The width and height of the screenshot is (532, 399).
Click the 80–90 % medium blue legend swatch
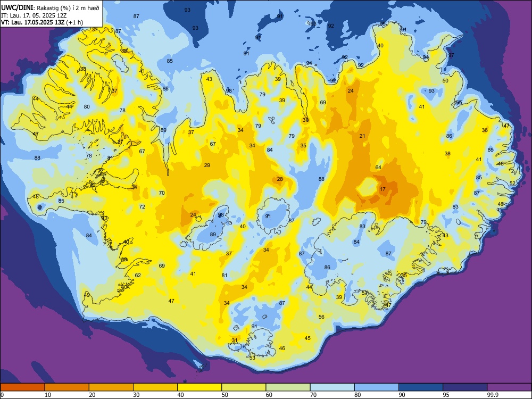point(377,387)
